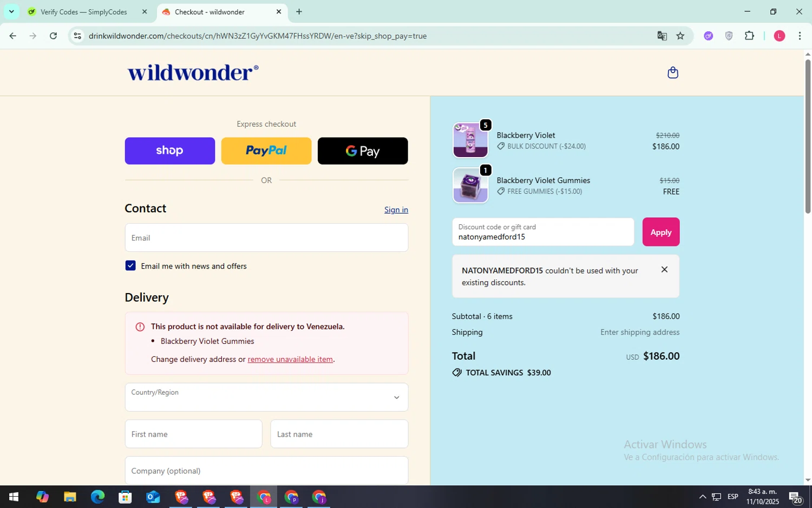Open the Country/Region dropdown
The image size is (812, 508).
click(266, 397)
